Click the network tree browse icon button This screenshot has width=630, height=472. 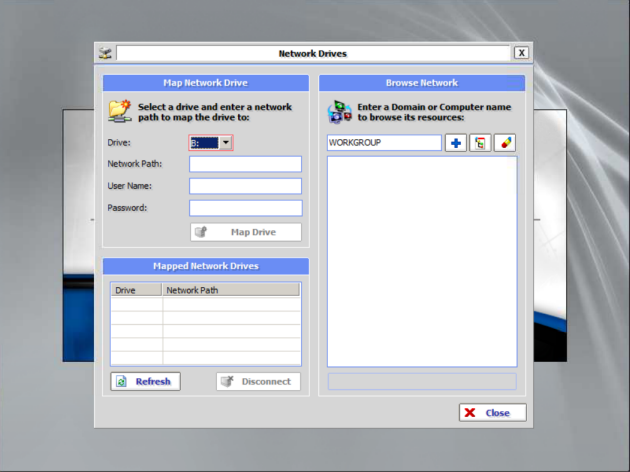pyautogui.click(x=480, y=143)
